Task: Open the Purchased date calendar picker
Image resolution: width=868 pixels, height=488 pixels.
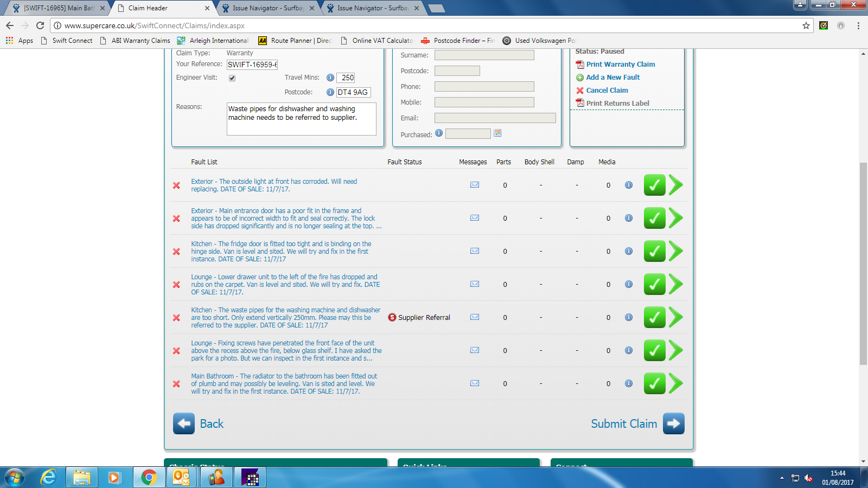Action: click(x=497, y=133)
